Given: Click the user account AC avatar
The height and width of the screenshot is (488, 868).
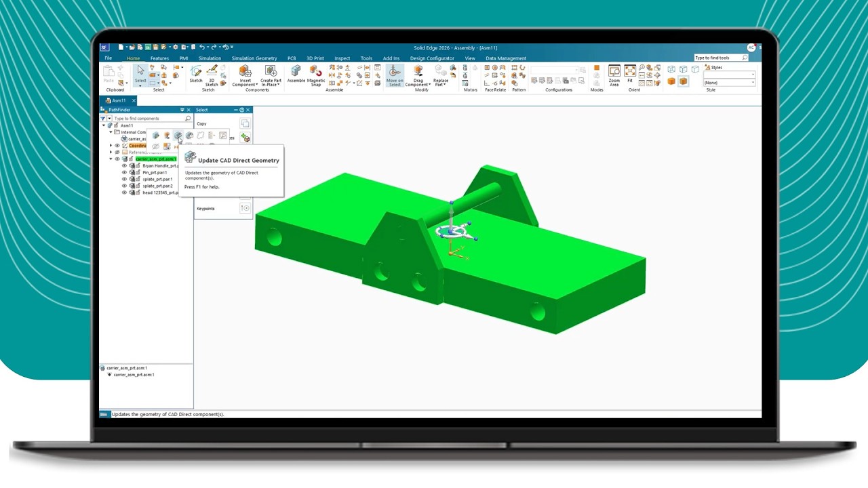Looking at the screenshot, I should tap(751, 47).
